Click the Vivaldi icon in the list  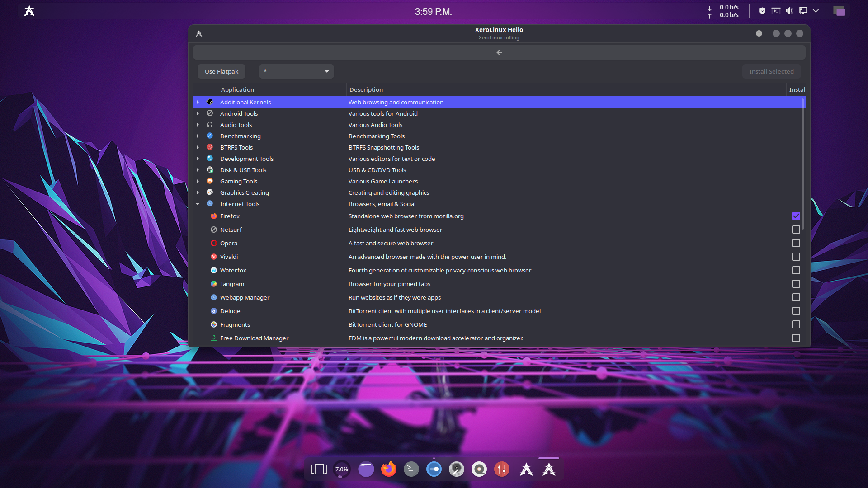[214, 257]
